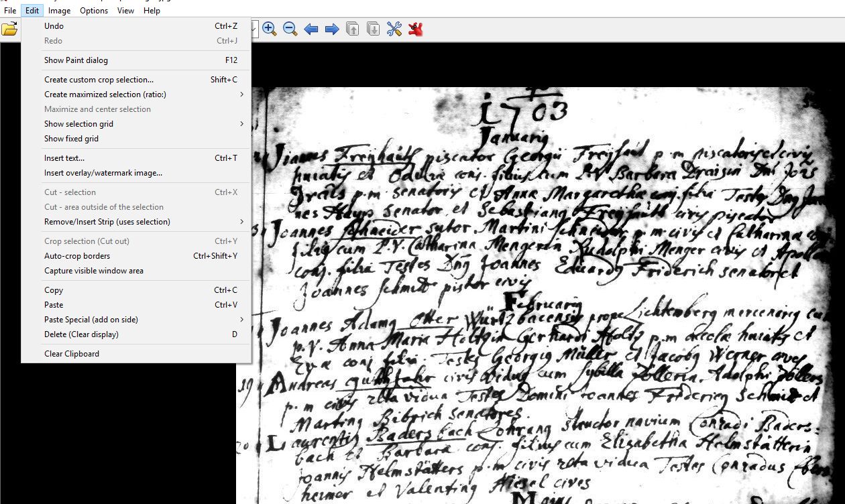
Task: Click Clear Clipboard
Action: coord(72,354)
